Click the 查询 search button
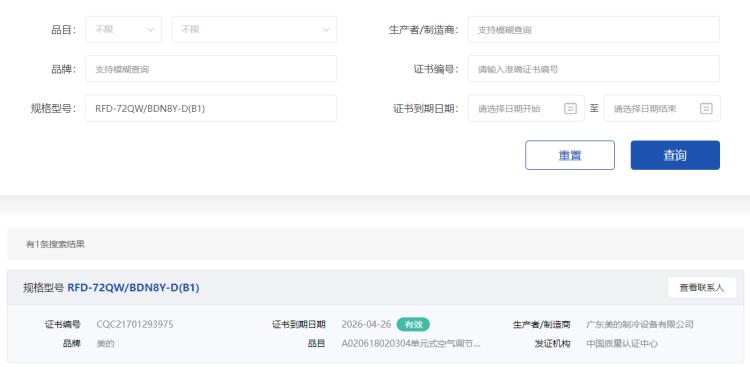This screenshot has width=750, height=367. point(675,155)
